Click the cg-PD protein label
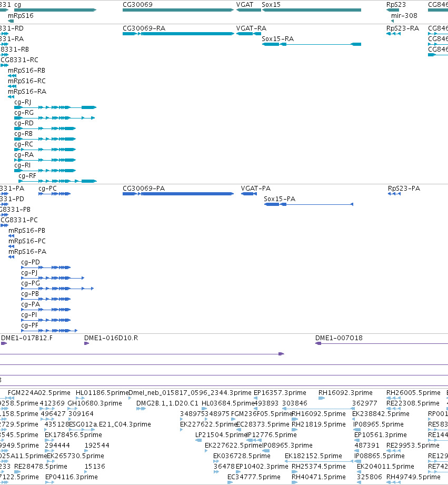The width and height of the screenshot is (448, 485). click(31, 262)
